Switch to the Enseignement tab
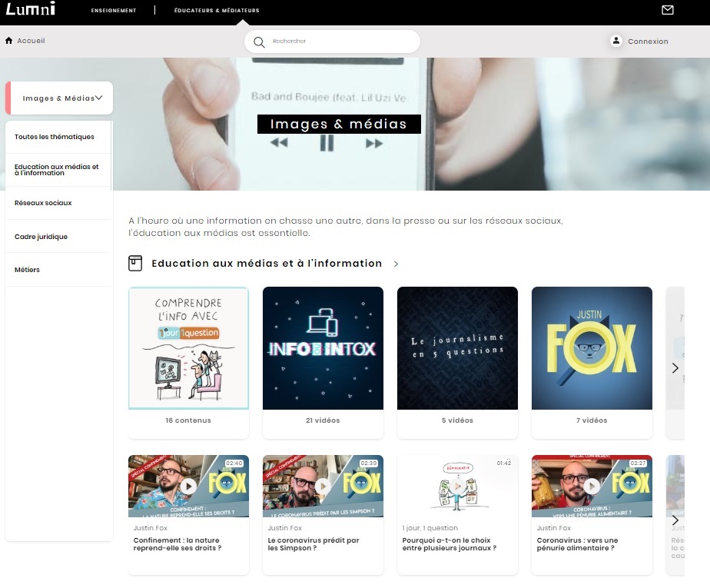Viewport: 710px width, 588px height. click(114, 10)
